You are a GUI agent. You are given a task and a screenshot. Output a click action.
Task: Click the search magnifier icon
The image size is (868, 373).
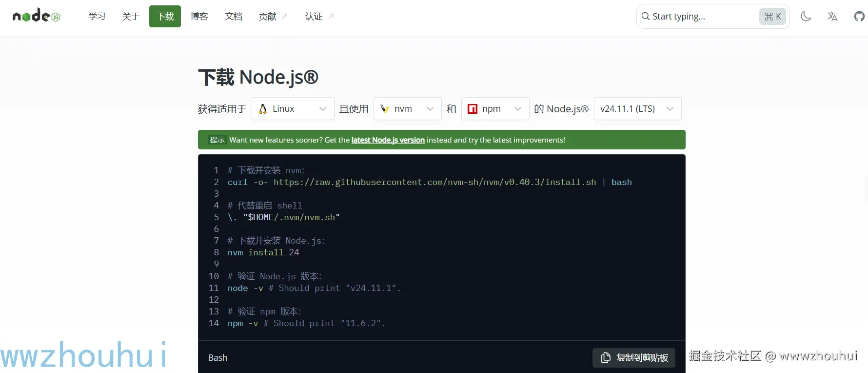point(646,16)
